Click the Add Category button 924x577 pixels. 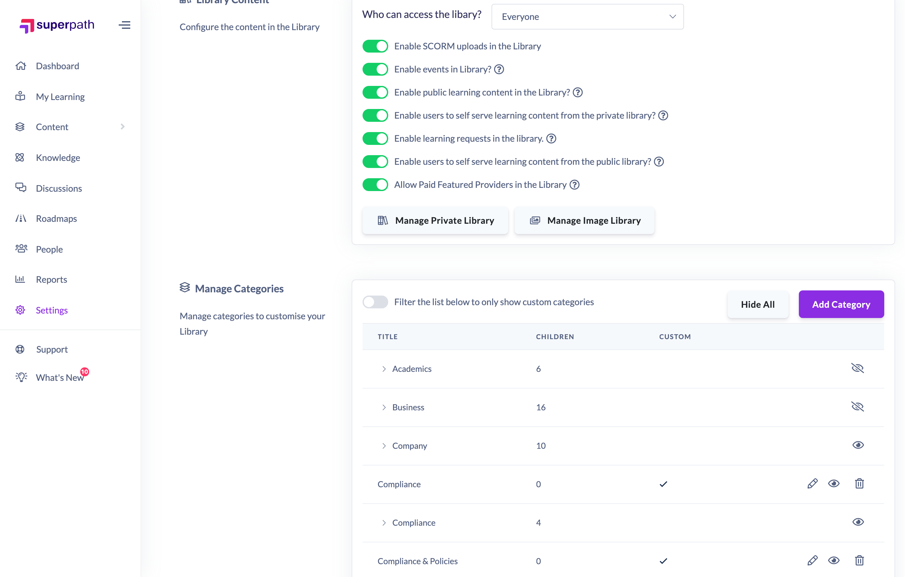tap(841, 304)
